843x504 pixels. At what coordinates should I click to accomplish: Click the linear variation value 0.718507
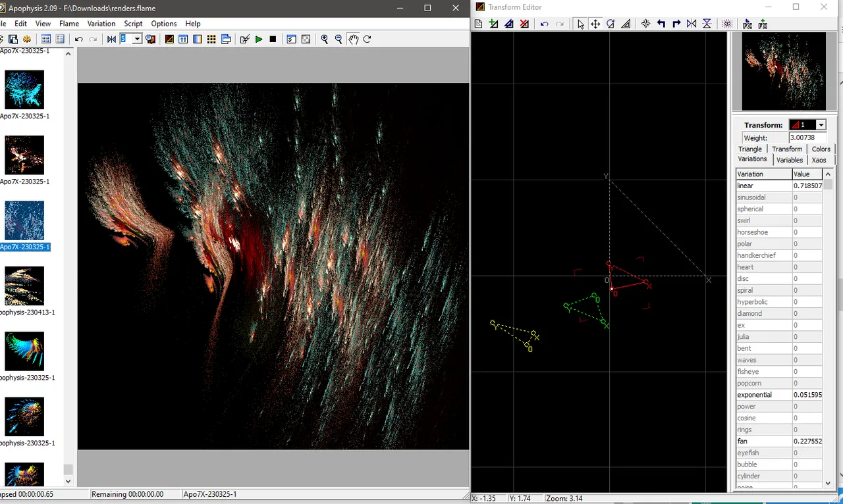pos(807,186)
